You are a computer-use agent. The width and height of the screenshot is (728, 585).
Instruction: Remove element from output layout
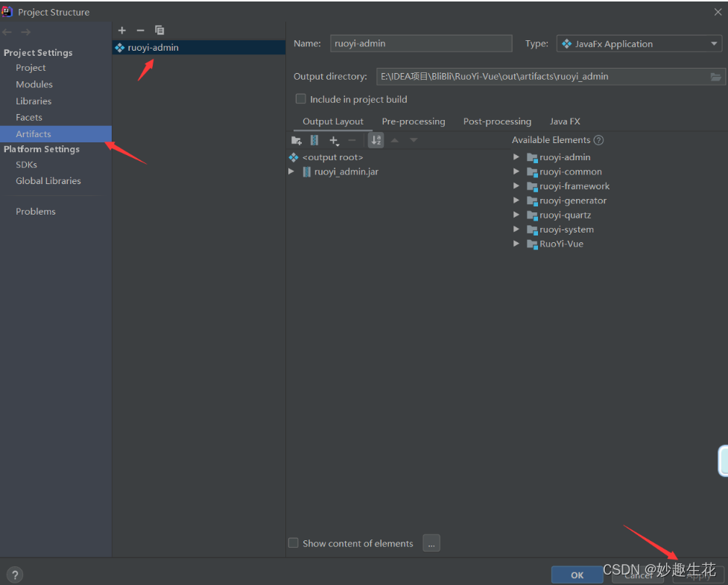click(352, 140)
